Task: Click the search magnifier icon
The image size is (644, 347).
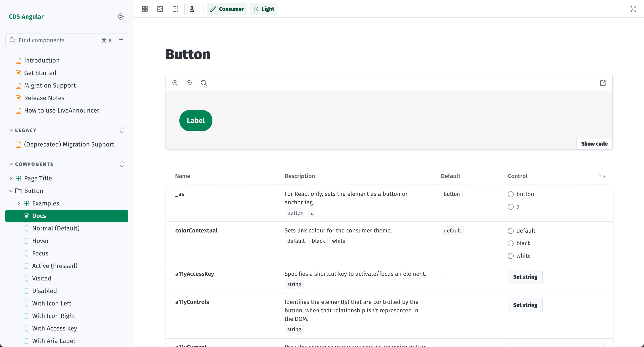Action: coord(13,40)
